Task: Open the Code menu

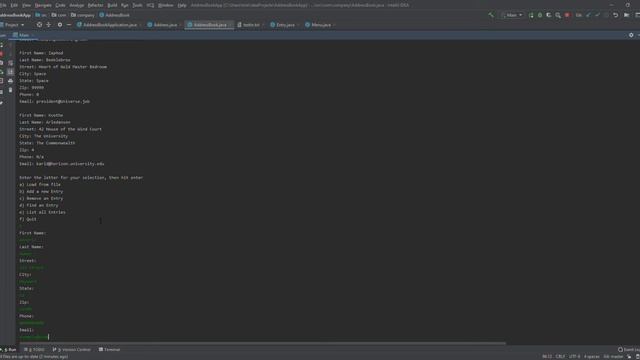Action: tap(60, 5)
